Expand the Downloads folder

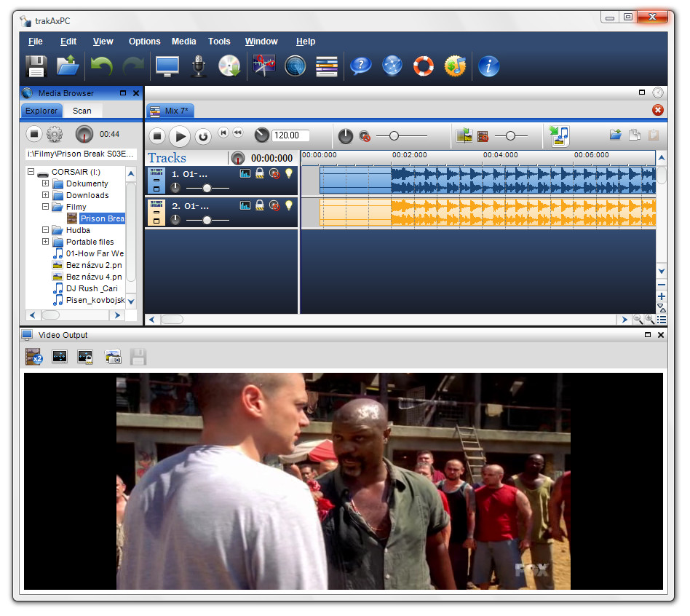45,195
